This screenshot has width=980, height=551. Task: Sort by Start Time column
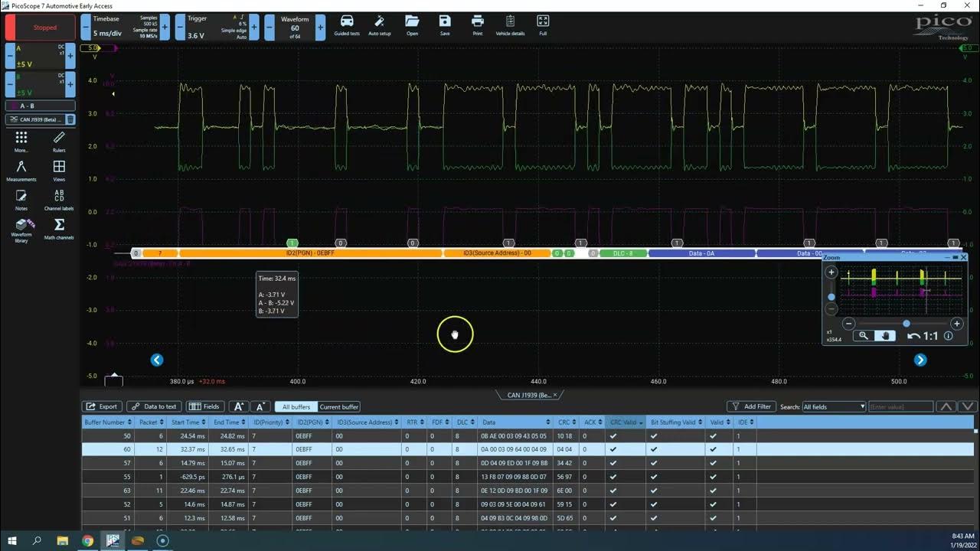[x=188, y=422]
